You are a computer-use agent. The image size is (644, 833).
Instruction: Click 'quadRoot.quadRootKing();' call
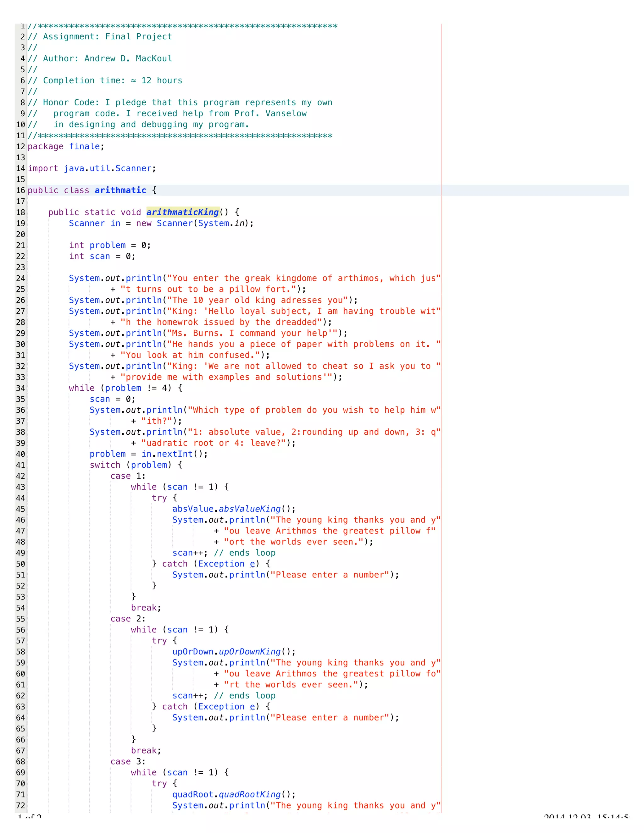coord(234,794)
